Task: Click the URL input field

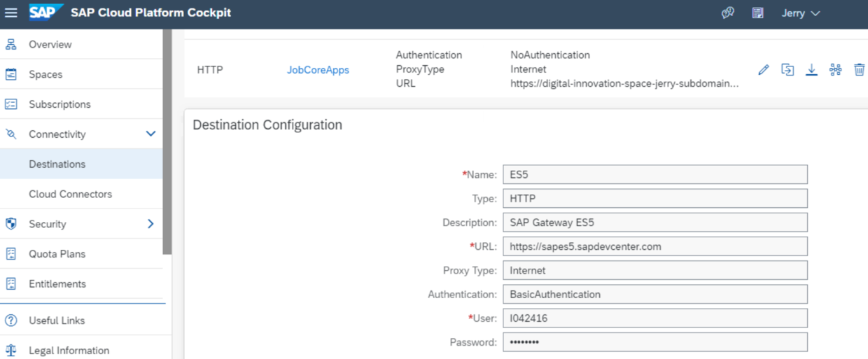Action: (x=654, y=246)
